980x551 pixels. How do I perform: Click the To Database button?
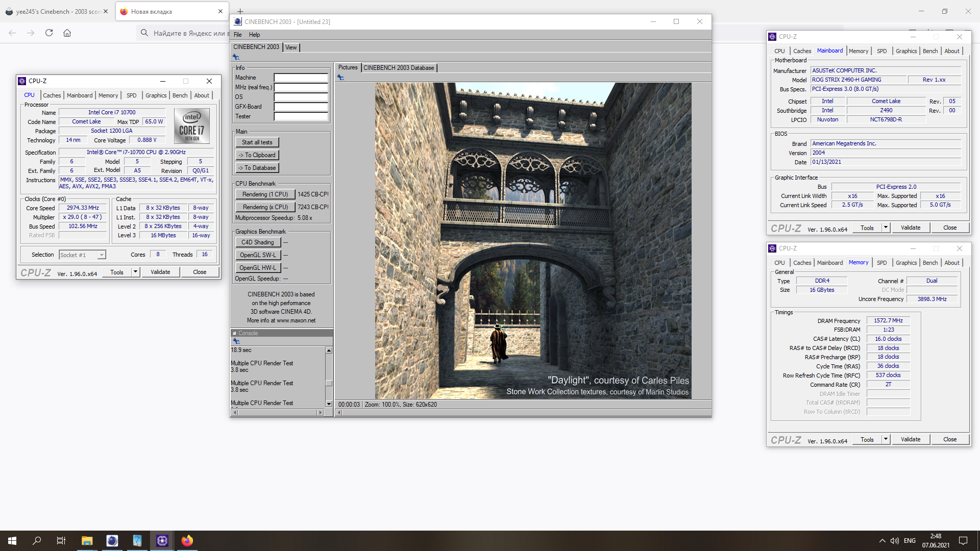pos(257,168)
